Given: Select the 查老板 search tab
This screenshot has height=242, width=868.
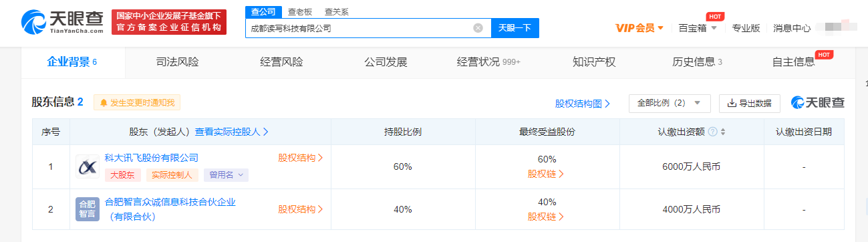Looking at the screenshot, I should tap(300, 11).
